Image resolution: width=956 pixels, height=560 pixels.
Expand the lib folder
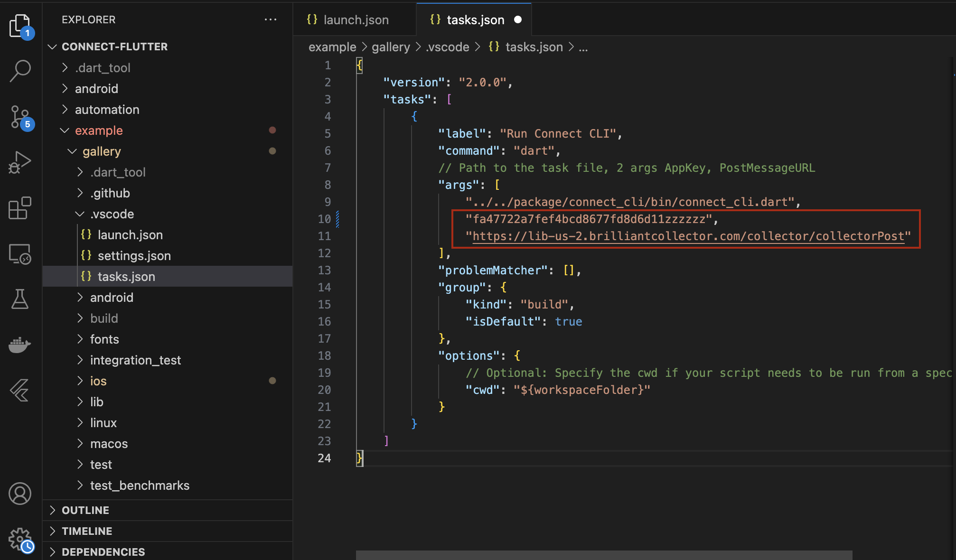click(x=168, y=401)
